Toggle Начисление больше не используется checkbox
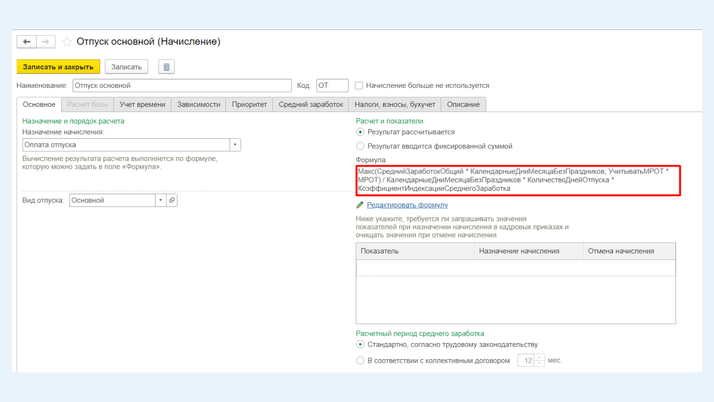This screenshot has height=402, width=714. [x=359, y=86]
